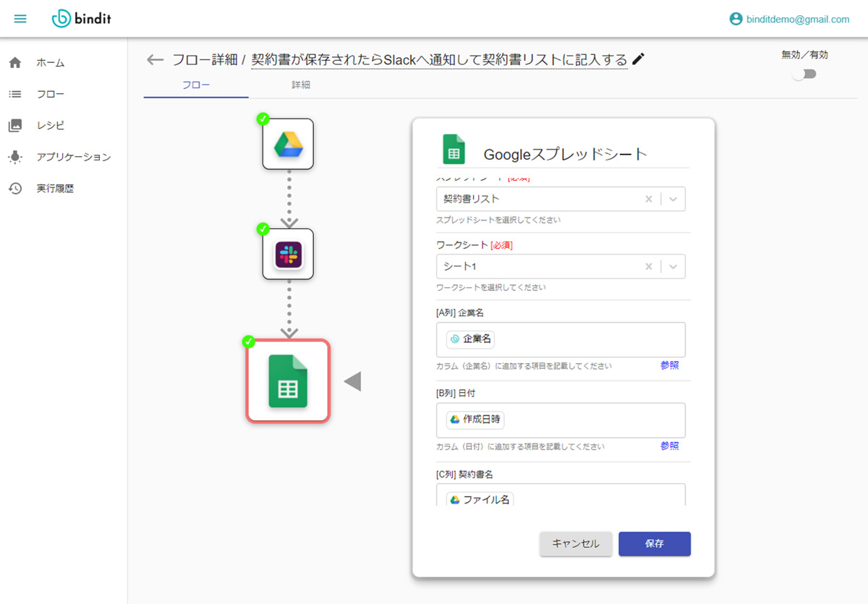Select the Slack flow node
The width and height of the screenshot is (868, 604).
(288, 255)
